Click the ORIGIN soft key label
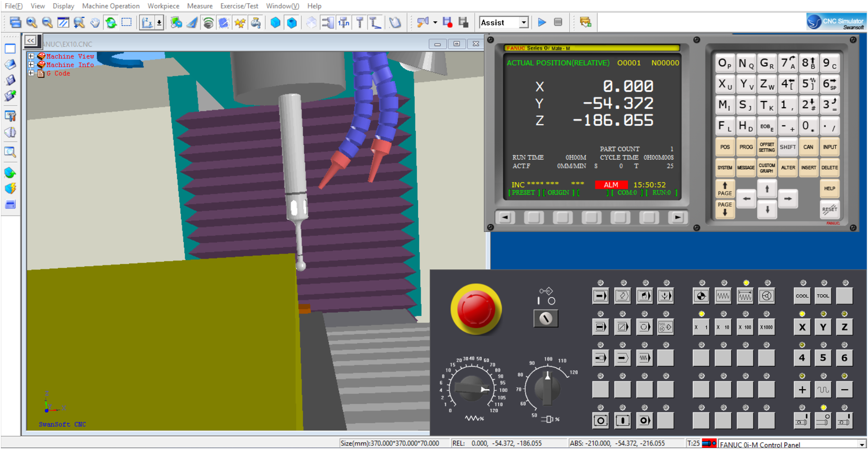Image resolution: width=868 pixels, height=449 pixels. tap(558, 193)
